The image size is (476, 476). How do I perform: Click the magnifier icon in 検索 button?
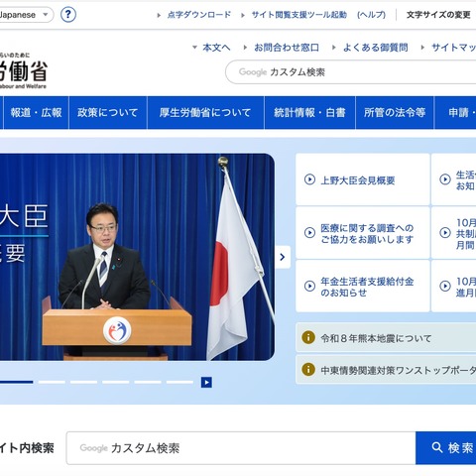point(437,447)
